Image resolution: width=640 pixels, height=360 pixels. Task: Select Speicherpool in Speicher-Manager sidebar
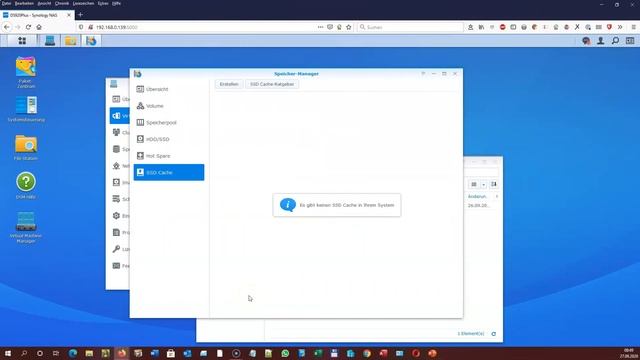[169, 122]
